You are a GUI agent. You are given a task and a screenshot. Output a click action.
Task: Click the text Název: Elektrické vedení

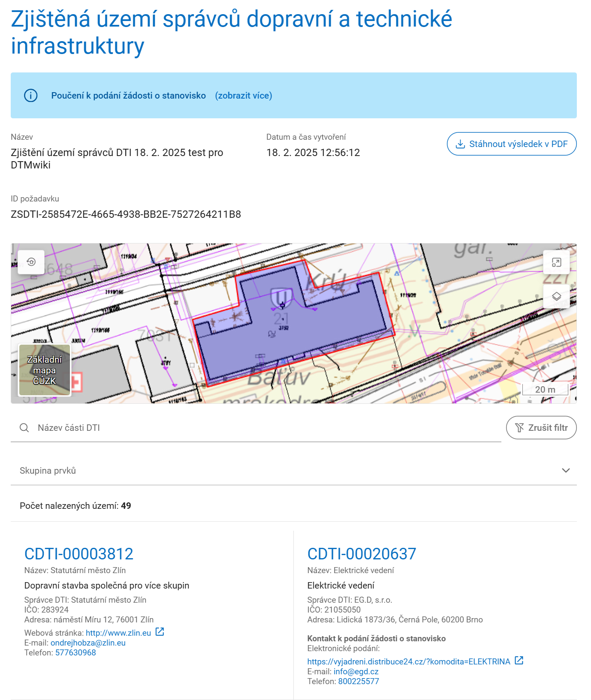[x=350, y=571]
